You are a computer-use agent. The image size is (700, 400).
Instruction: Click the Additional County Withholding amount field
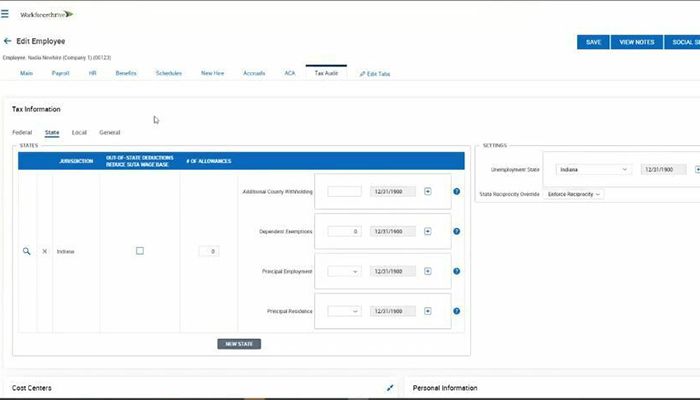pyautogui.click(x=344, y=192)
